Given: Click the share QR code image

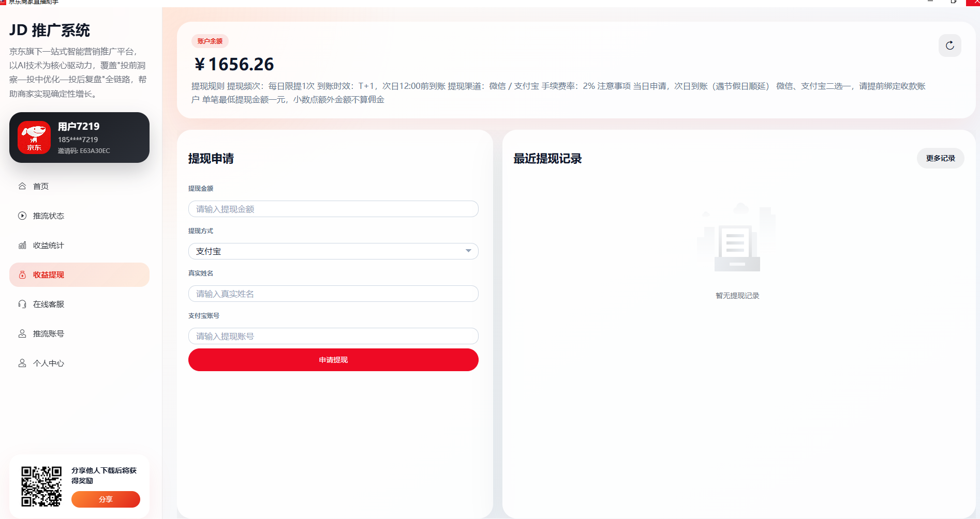Looking at the screenshot, I should click(41, 486).
